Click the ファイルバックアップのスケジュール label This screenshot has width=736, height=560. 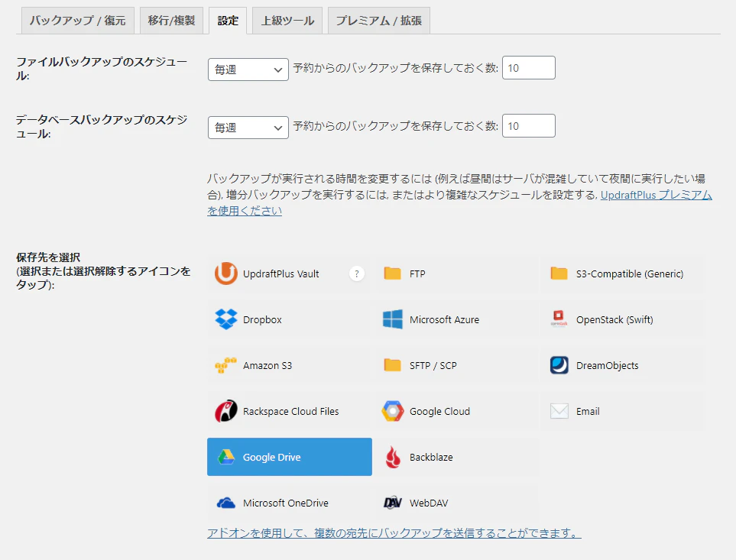click(x=102, y=69)
